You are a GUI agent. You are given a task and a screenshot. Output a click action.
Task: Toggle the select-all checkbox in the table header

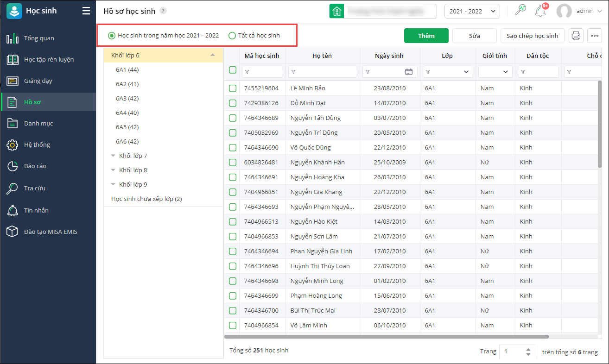233,70
